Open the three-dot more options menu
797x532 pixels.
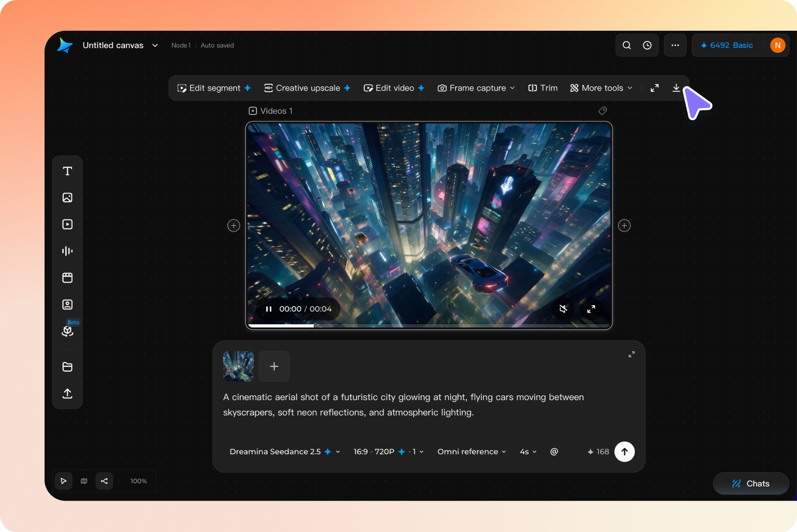click(675, 46)
